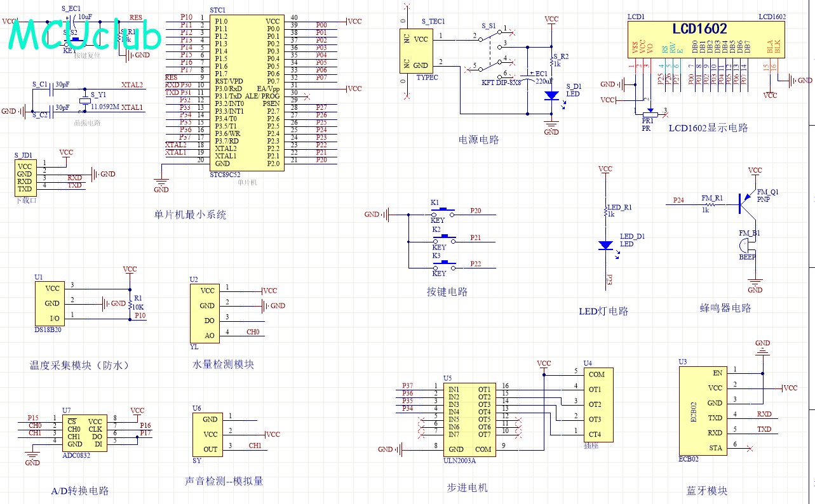
Task: Click the DS18B20 sensor block U1
Action: pos(50,303)
